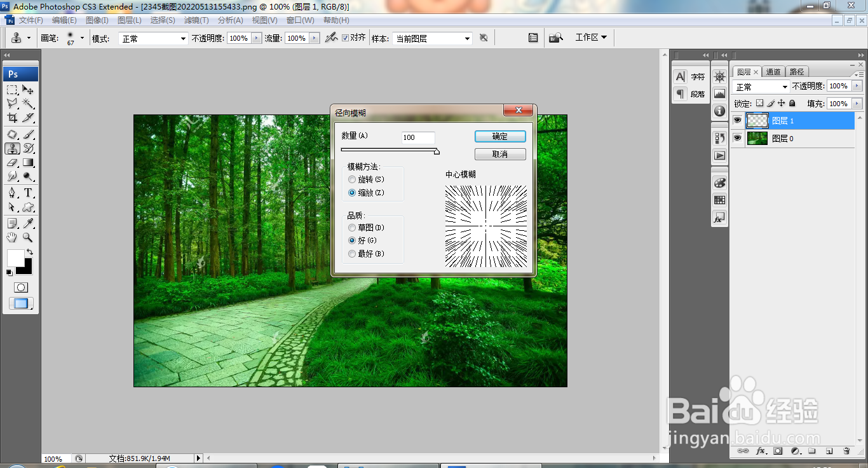This screenshot has width=868, height=468.
Task: Switch to the 通道 tab
Action: point(773,72)
